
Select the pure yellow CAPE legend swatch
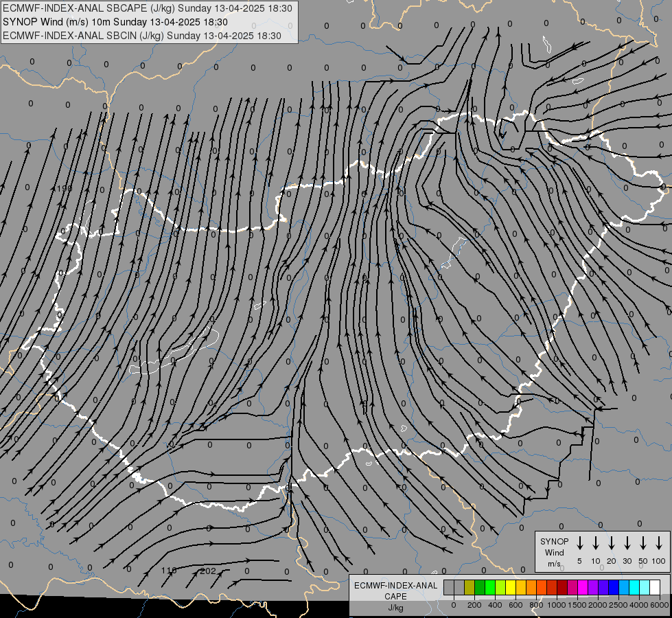511,587
